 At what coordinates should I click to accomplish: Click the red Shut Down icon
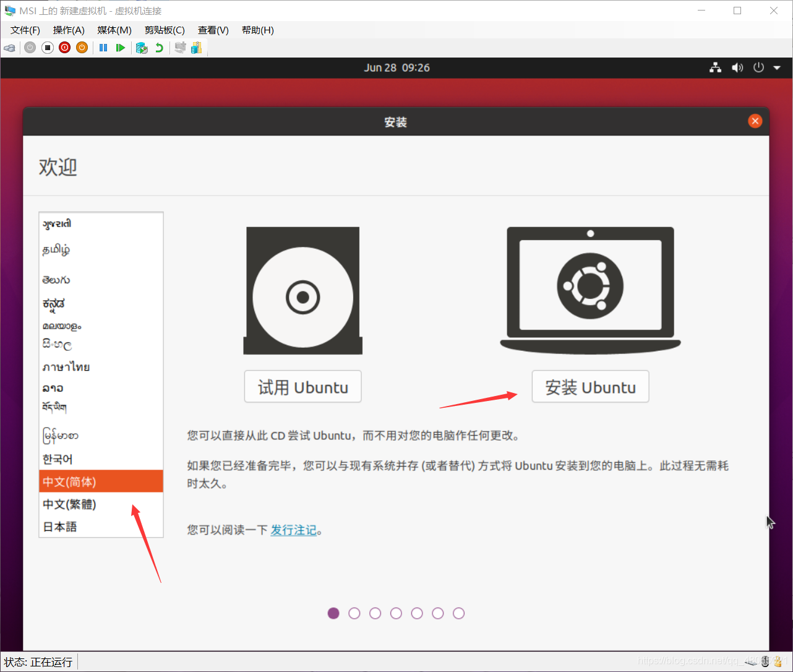coord(65,48)
